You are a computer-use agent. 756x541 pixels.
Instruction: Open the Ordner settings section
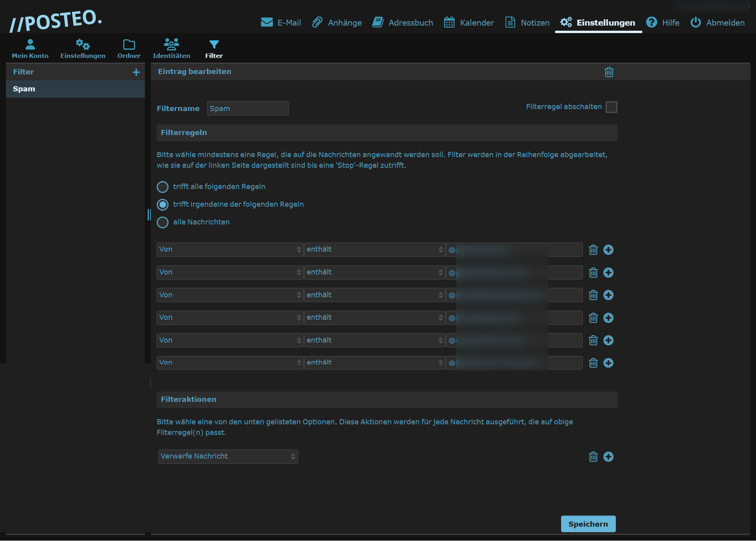pyautogui.click(x=129, y=49)
